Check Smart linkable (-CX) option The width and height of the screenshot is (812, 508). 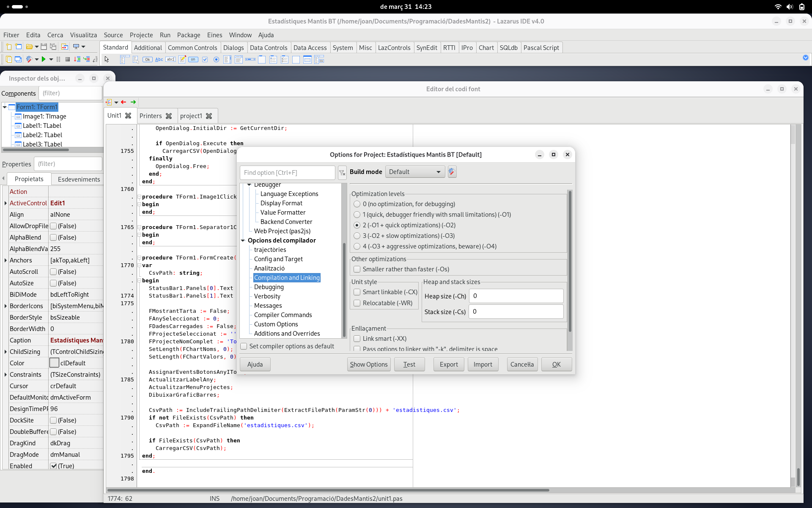[x=357, y=292]
